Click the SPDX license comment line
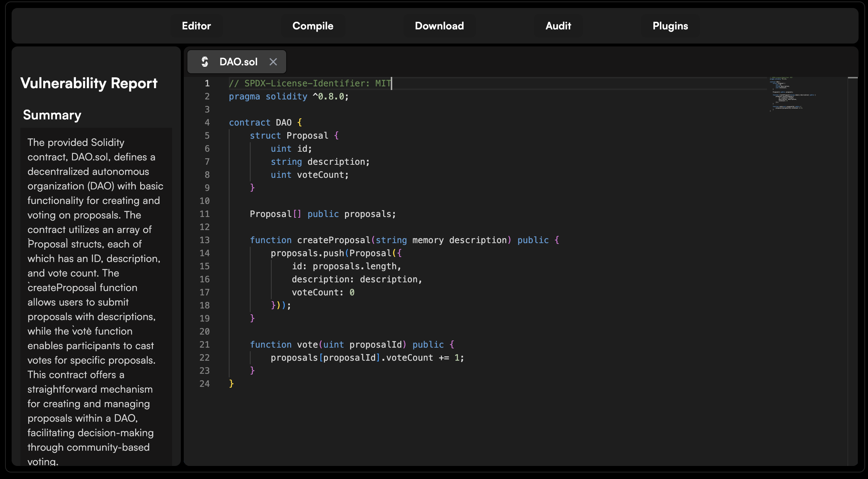This screenshot has width=868, height=479. 309,83
